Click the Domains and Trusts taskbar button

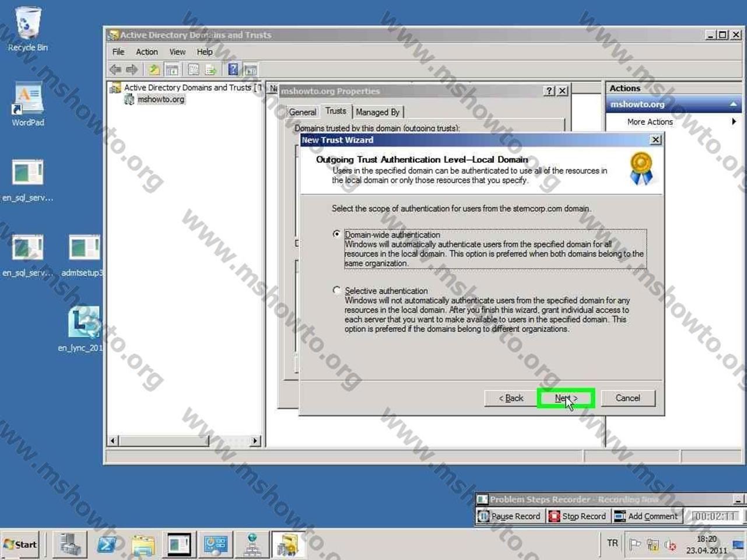tap(288, 545)
